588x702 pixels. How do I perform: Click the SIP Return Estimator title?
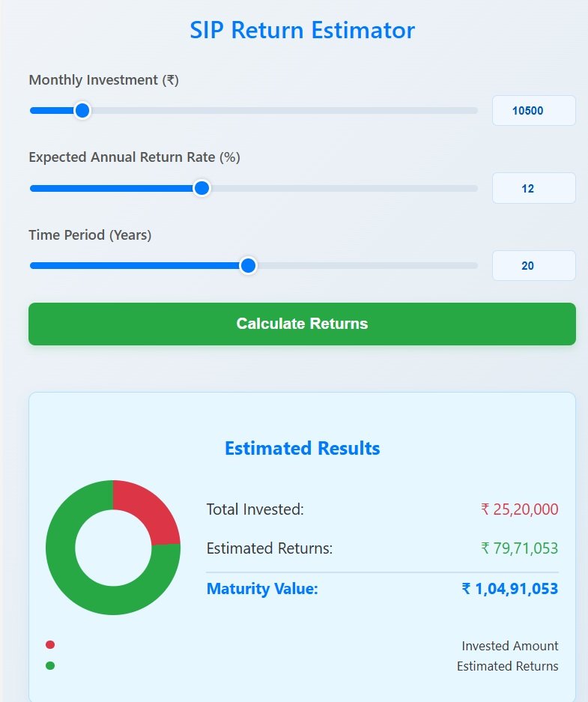coord(302,30)
